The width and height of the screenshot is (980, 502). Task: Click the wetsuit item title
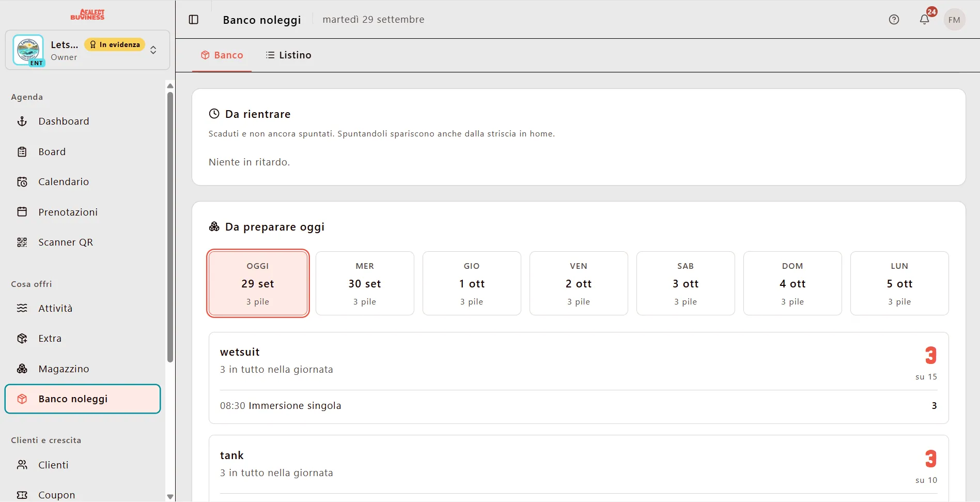pos(240,352)
